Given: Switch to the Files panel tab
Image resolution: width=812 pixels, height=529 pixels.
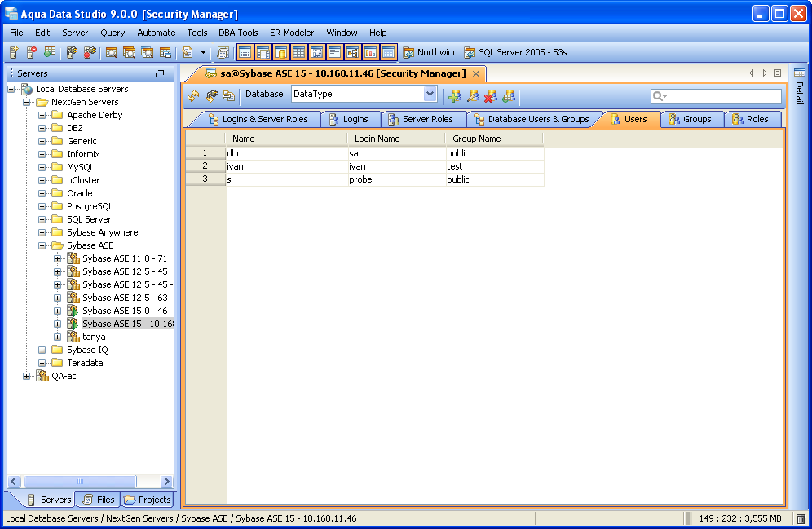Looking at the screenshot, I should tap(99, 500).
